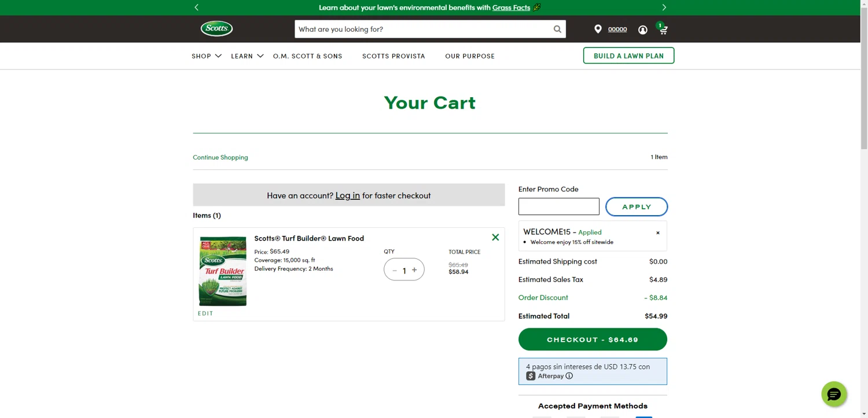Open SCOTTS PROVISTA page

[393, 56]
